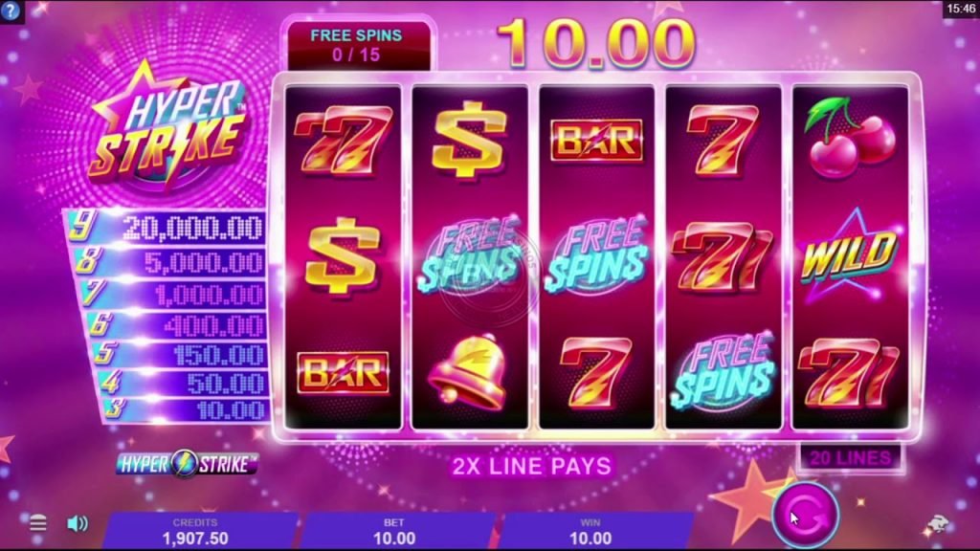Select the 3 symbols 10.00 payout row
The height and width of the screenshot is (551, 980).
(x=186, y=409)
